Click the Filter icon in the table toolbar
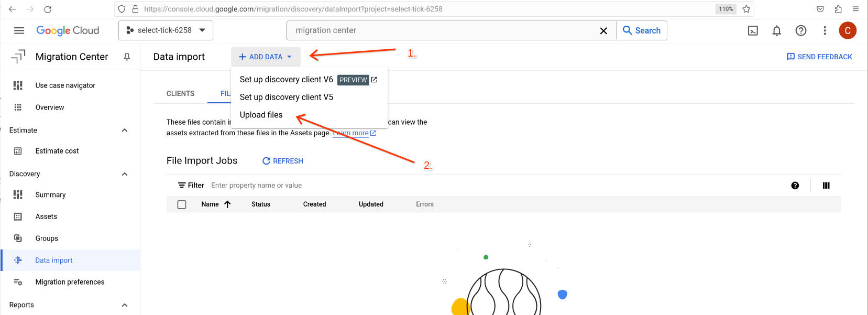This screenshot has height=315, width=868. click(x=182, y=186)
